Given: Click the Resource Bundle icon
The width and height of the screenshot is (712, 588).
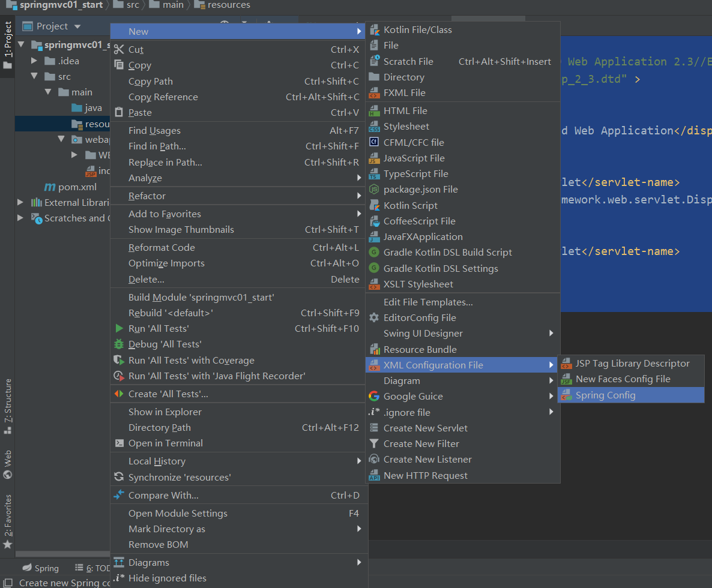Looking at the screenshot, I should click(374, 349).
